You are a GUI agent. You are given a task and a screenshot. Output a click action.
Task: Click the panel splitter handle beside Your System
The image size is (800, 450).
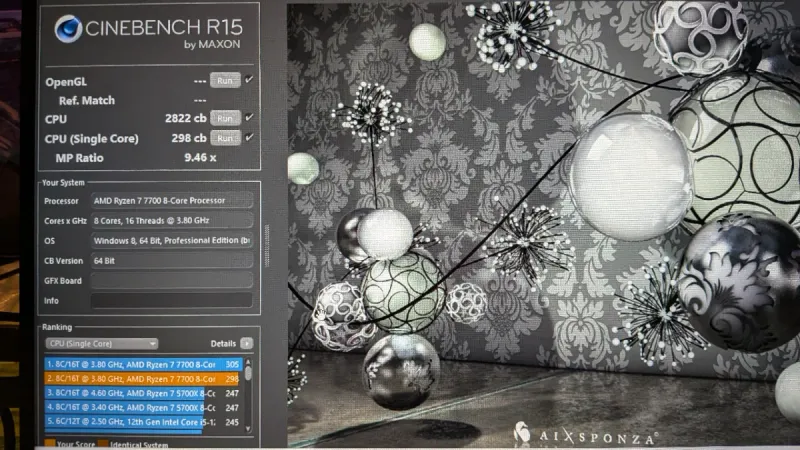pyautogui.click(x=267, y=245)
